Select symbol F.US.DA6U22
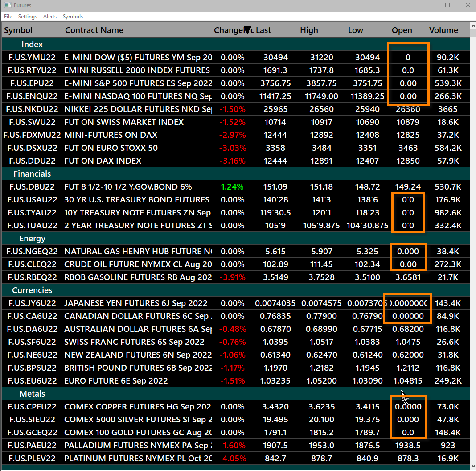Screen dimensions: 476x471 click(32, 329)
